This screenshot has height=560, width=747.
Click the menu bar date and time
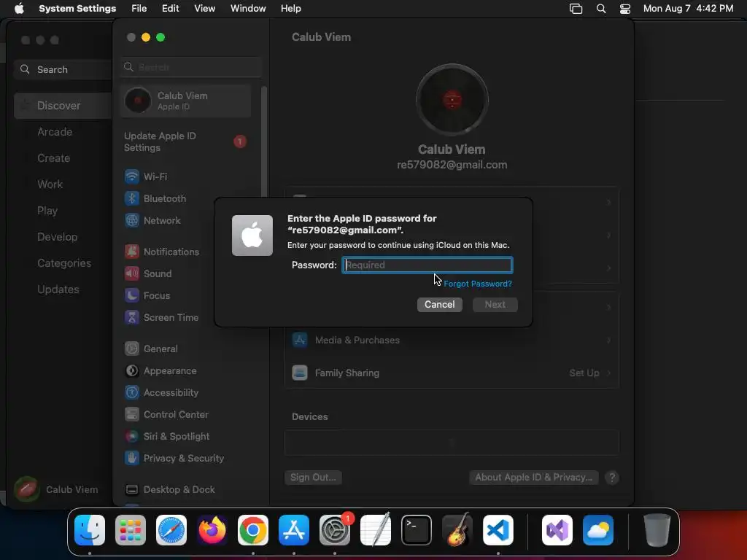[x=688, y=9]
